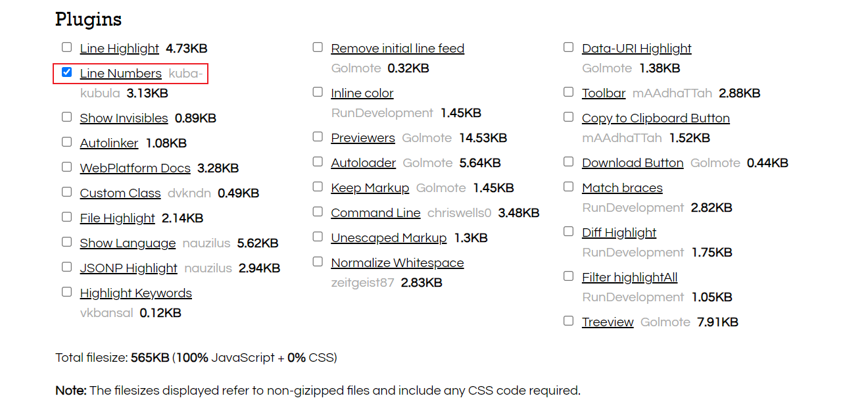The width and height of the screenshot is (868, 419).
Task: Click the Diff Highlight link
Action: [619, 233]
